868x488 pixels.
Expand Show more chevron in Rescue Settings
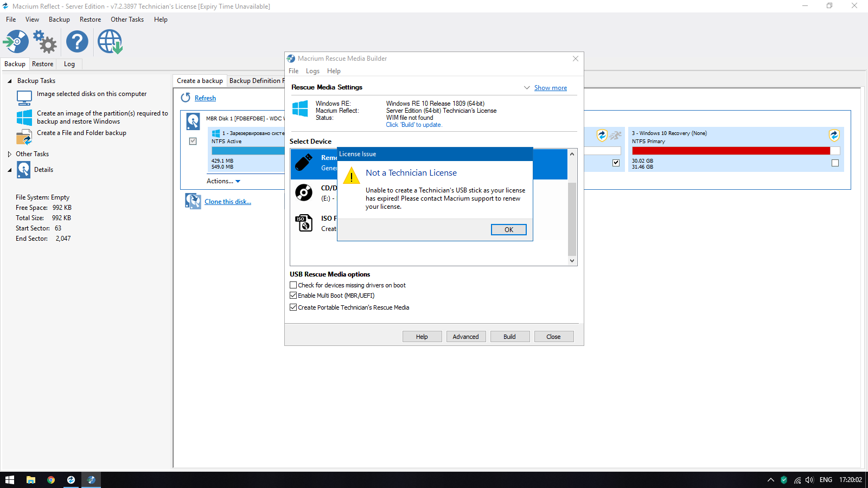pyautogui.click(x=527, y=88)
